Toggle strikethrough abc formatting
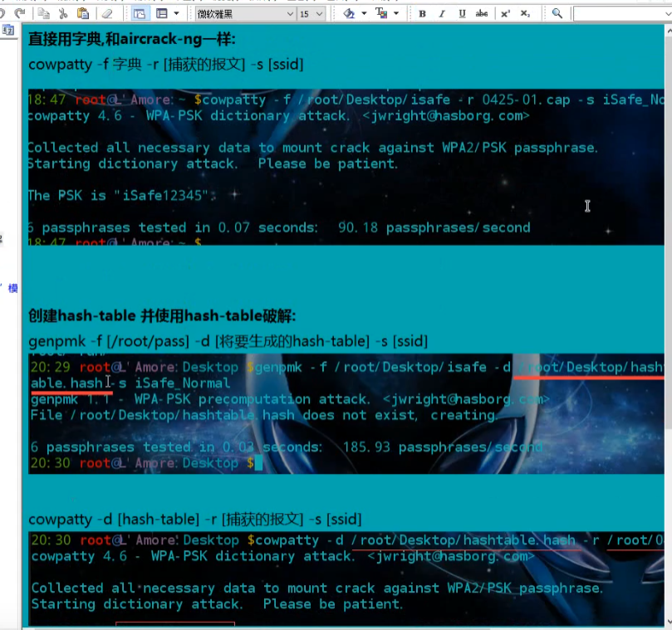Viewport: 672px width, 630px height. 482,14
